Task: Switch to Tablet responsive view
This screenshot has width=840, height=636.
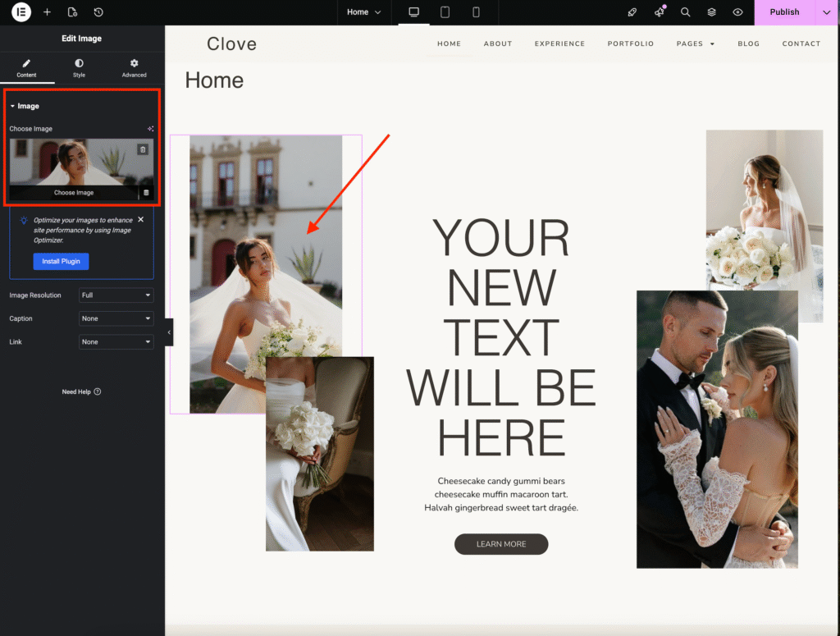Action: (x=445, y=12)
